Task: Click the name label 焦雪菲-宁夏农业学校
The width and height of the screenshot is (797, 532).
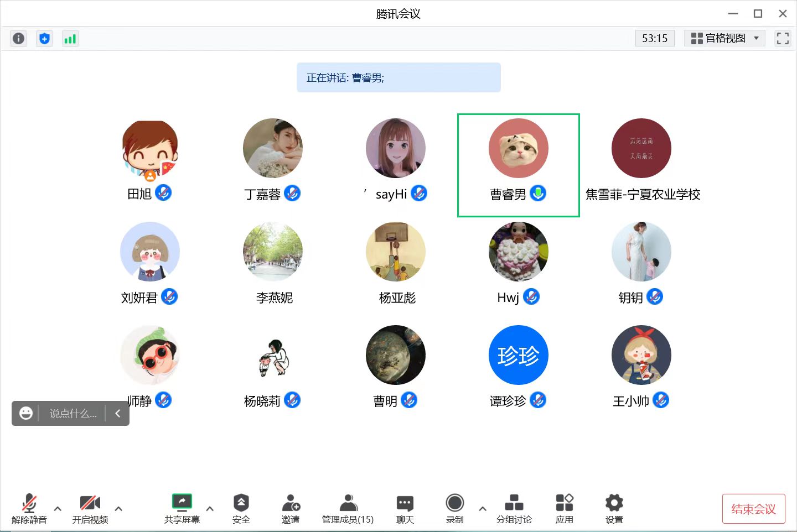Action: click(x=643, y=194)
